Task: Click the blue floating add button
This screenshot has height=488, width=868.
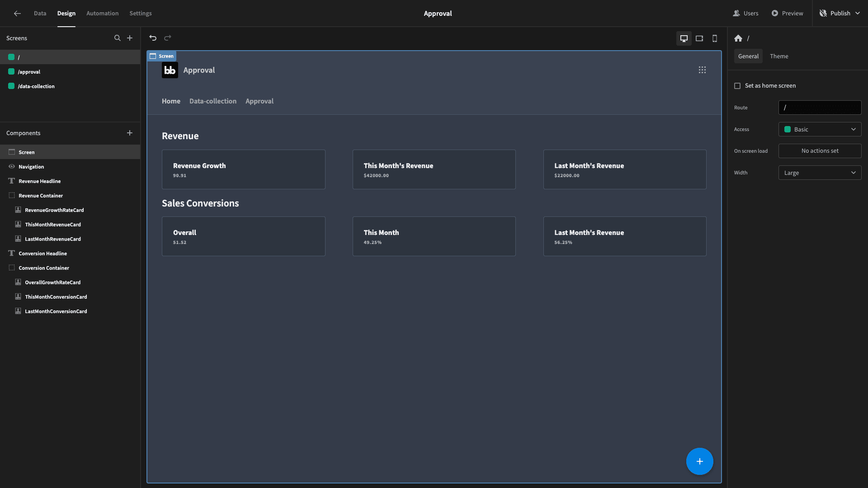Action: point(700,461)
